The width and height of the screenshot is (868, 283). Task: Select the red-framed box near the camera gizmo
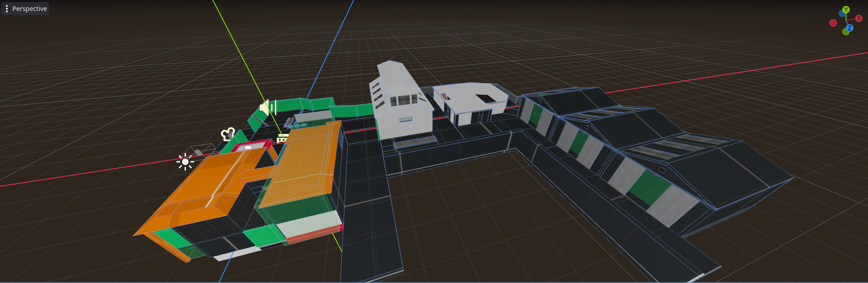(x=251, y=147)
